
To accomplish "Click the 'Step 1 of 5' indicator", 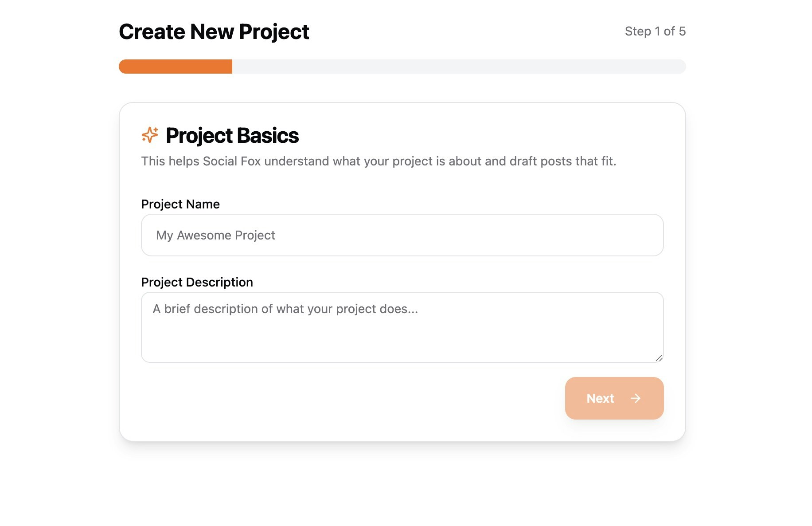I will [x=655, y=31].
